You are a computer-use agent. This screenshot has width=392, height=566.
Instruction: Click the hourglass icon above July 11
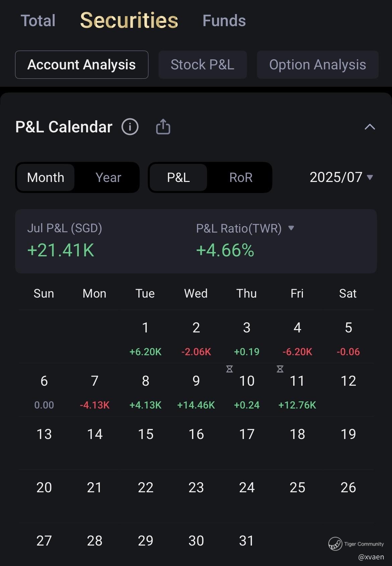pyautogui.click(x=280, y=369)
